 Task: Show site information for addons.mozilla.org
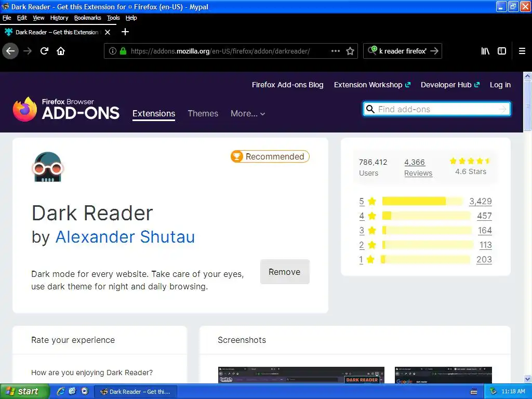tap(112, 51)
